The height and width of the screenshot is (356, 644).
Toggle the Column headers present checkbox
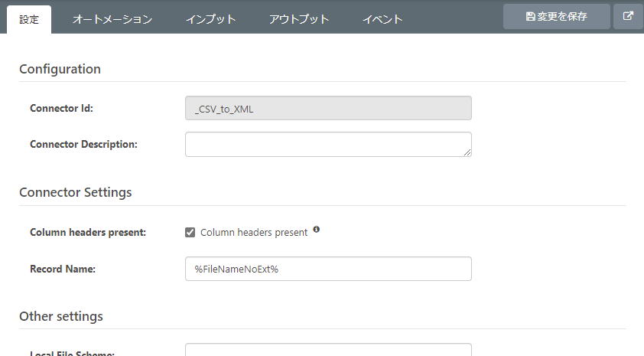[x=190, y=232]
